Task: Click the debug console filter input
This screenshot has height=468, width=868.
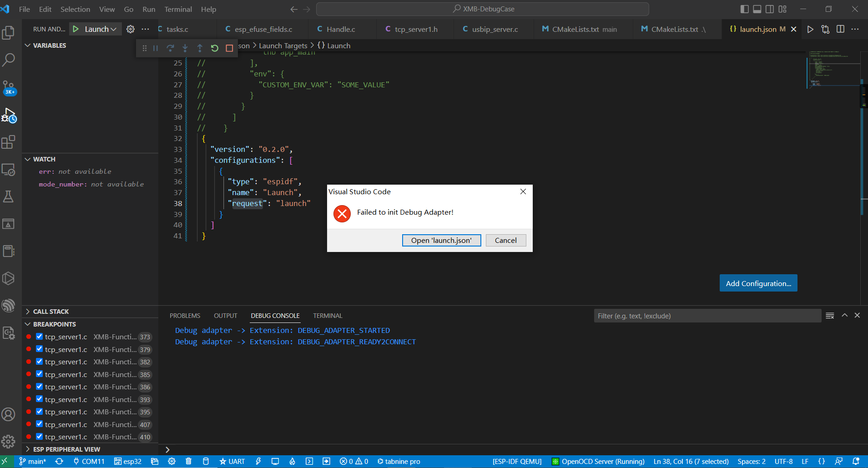Action: [707, 316]
